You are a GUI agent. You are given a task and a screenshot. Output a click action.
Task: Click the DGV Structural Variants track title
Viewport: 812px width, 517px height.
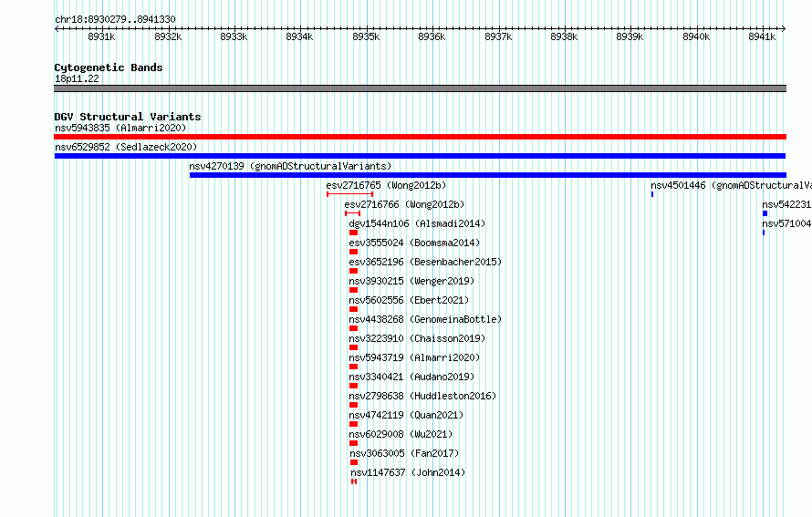pos(128,117)
